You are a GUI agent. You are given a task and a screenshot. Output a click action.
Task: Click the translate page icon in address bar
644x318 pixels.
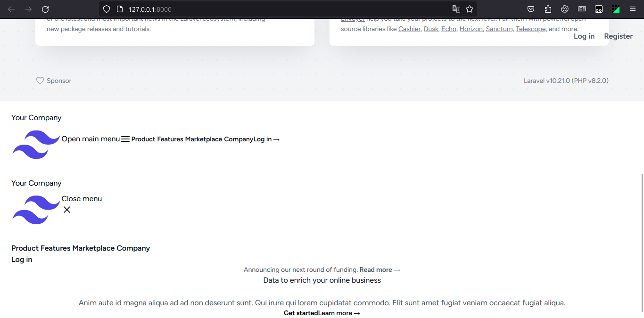[456, 9]
